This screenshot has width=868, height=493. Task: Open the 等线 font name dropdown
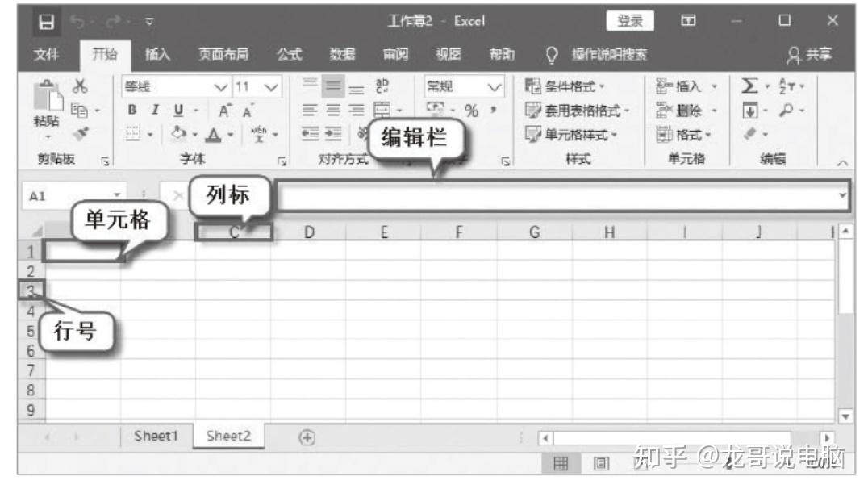coord(219,86)
